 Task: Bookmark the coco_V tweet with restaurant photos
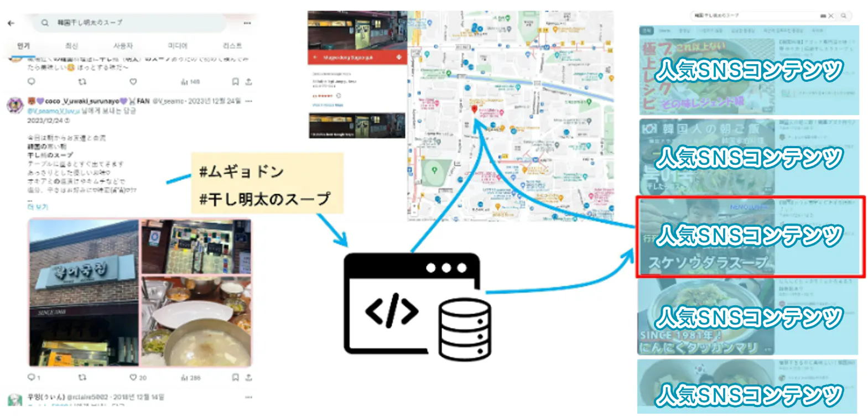tap(235, 377)
